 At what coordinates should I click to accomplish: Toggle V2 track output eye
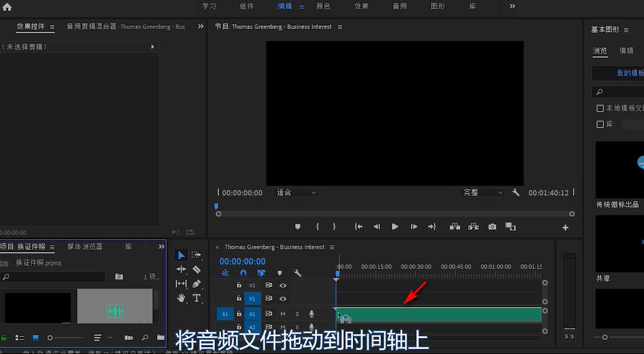tap(283, 285)
